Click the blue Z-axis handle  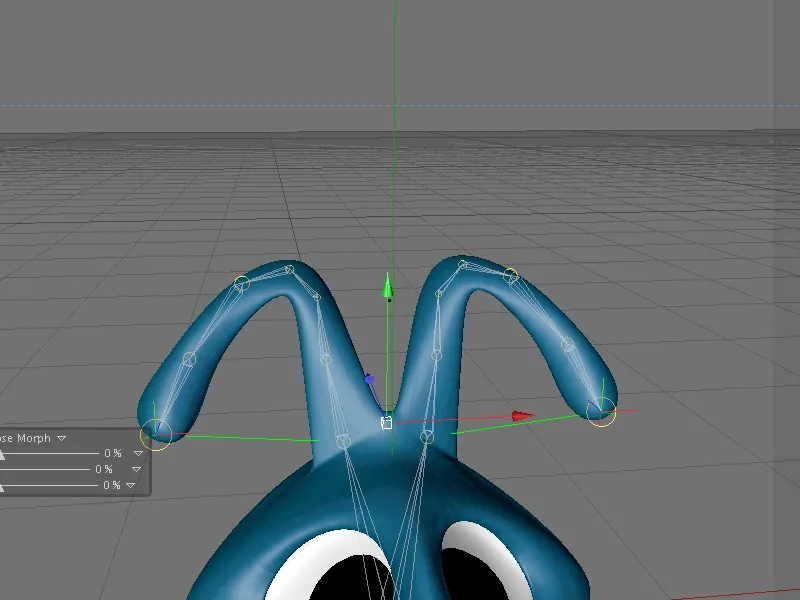coord(369,379)
